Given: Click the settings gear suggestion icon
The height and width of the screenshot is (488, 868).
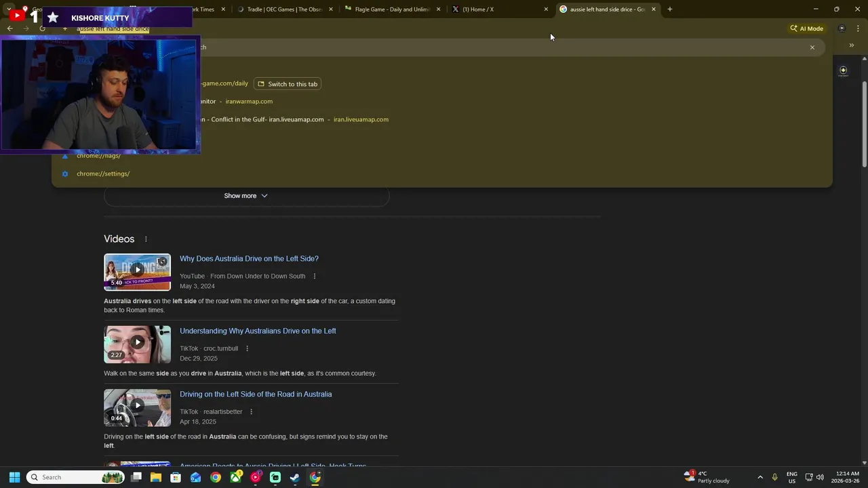Looking at the screenshot, I should [x=65, y=174].
